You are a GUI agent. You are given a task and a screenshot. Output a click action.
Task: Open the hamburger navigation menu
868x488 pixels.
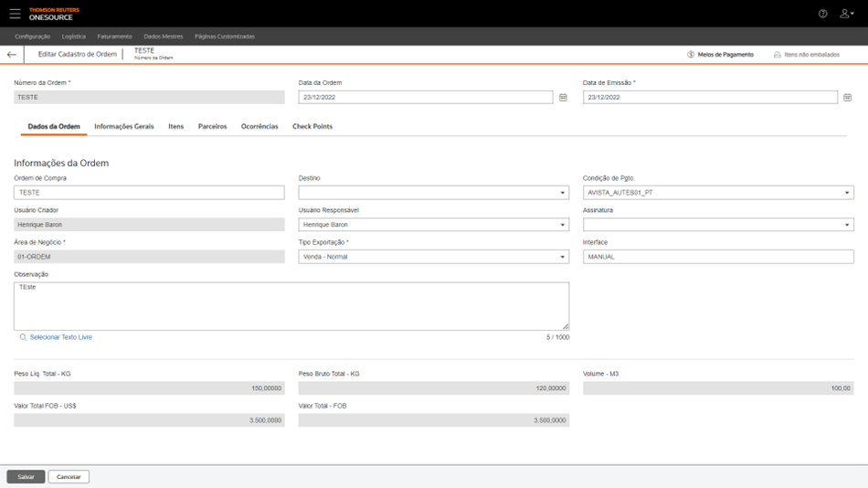[15, 14]
